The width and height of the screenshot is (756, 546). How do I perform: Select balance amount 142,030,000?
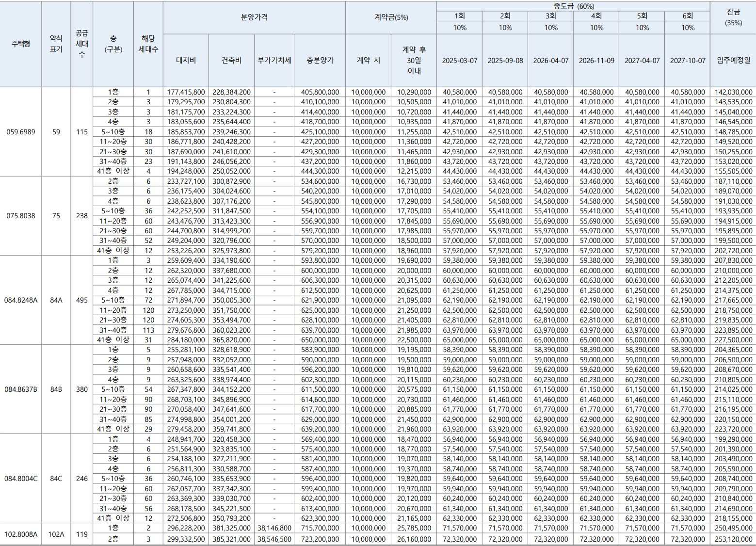(x=734, y=92)
